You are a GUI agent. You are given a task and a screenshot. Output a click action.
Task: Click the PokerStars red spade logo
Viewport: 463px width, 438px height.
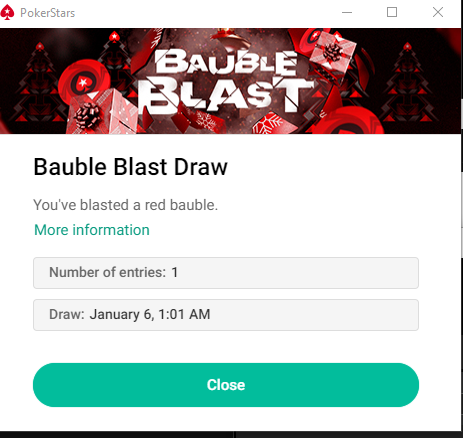7,13
